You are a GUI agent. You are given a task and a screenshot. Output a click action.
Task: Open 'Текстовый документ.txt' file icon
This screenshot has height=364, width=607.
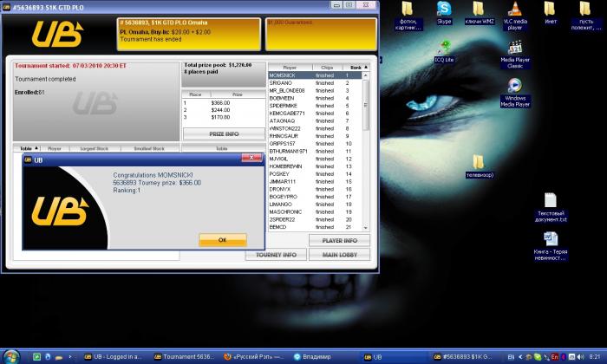point(551,208)
